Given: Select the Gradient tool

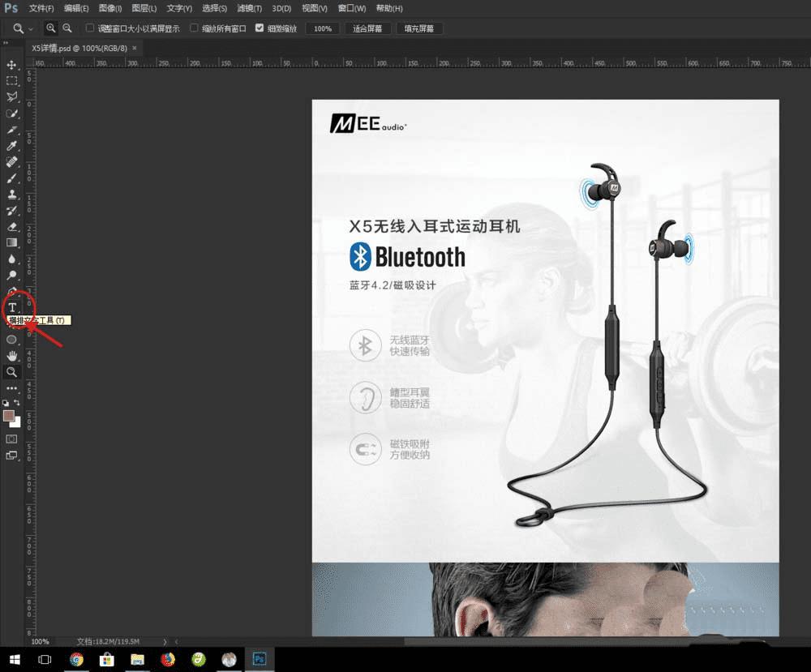Looking at the screenshot, I should tap(11, 243).
